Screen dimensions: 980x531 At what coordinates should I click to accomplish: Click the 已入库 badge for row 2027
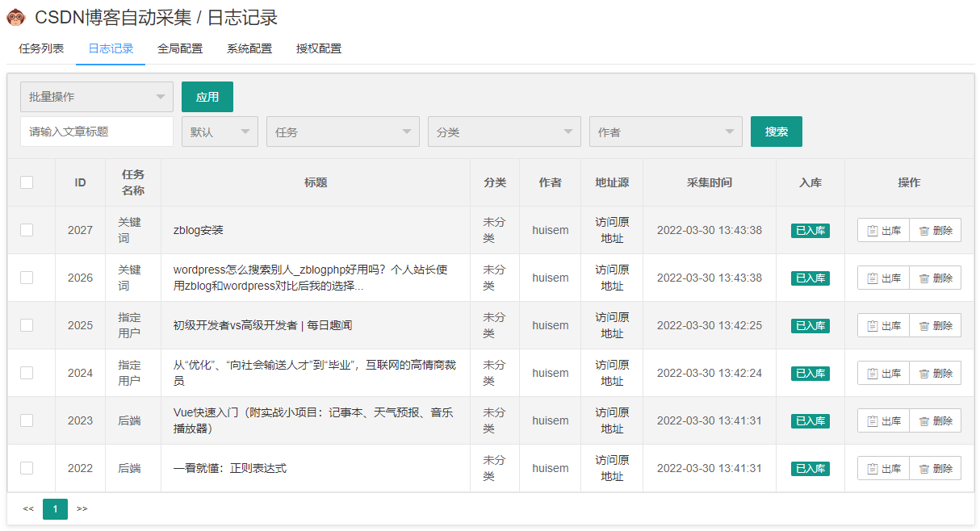pyautogui.click(x=810, y=231)
